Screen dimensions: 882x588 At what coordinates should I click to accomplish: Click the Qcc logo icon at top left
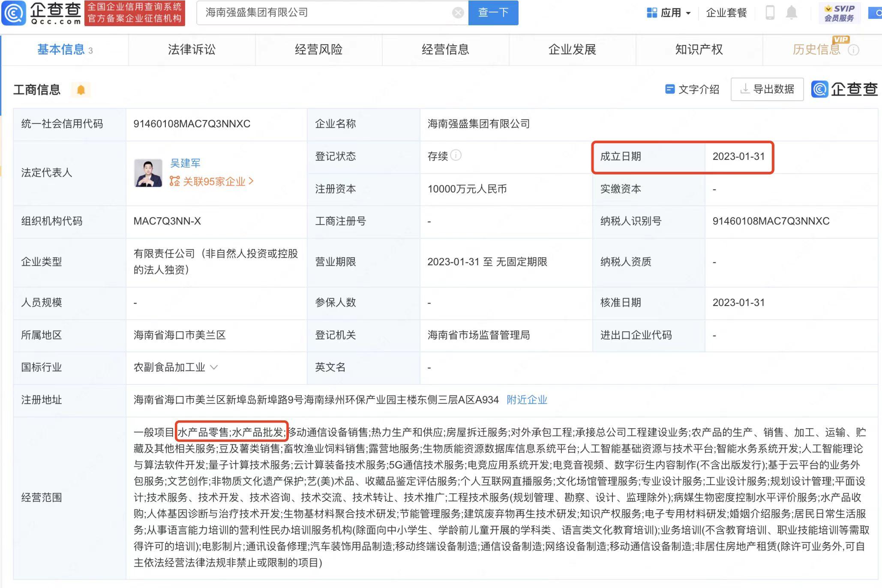[x=14, y=13]
